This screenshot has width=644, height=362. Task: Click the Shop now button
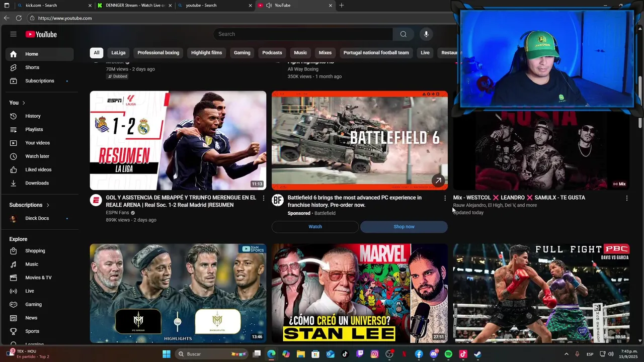coord(404,227)
